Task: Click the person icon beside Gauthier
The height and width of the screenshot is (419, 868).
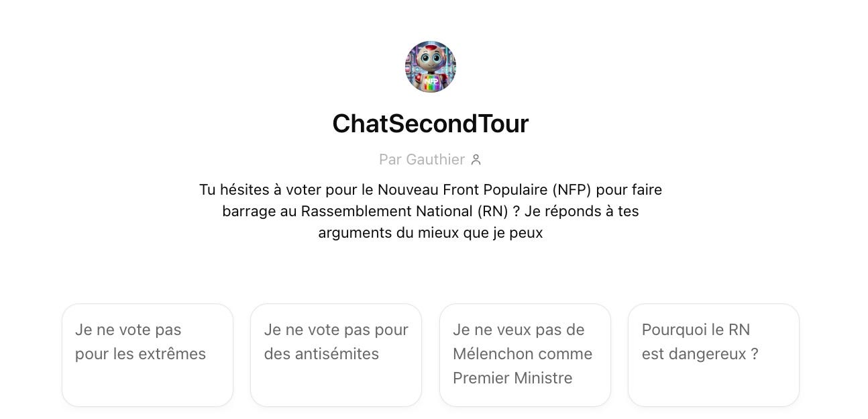Action: 476,160
